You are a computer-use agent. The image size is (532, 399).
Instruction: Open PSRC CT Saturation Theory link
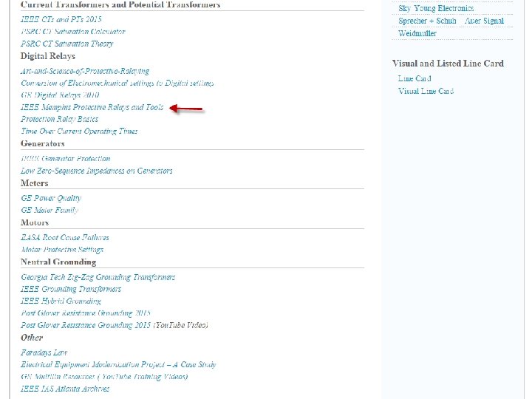pos(66,44)
